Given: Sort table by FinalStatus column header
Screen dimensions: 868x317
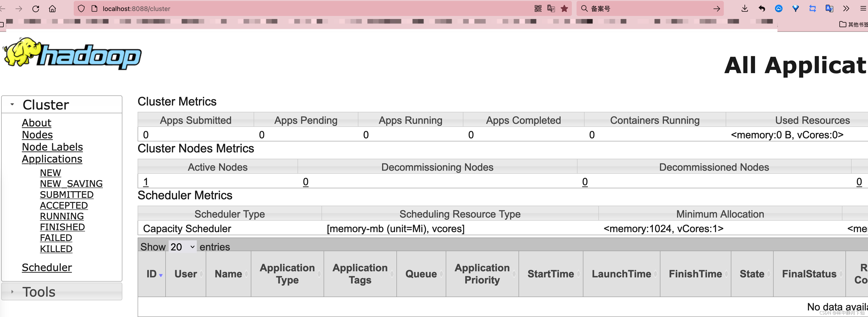Looking at the screenshot, I should (809, 274).
